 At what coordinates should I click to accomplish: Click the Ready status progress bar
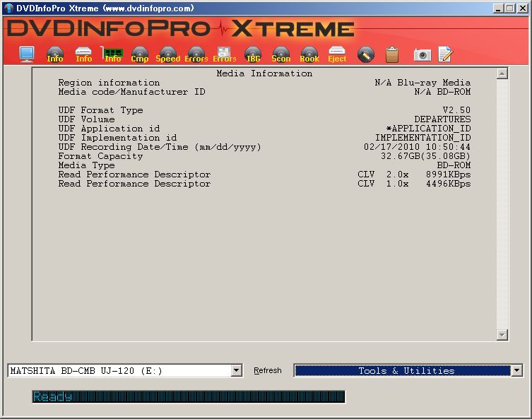[x=189, y=396]
